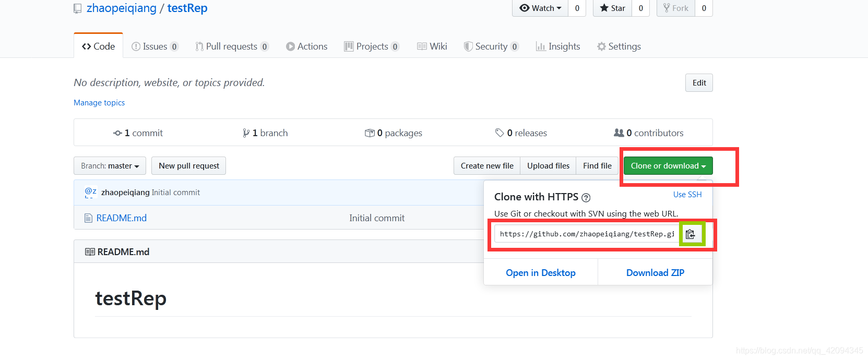The height and width of the screenshot is (360, 868).
Task: Switch to the Issues tab
Action: pos(155,46)
